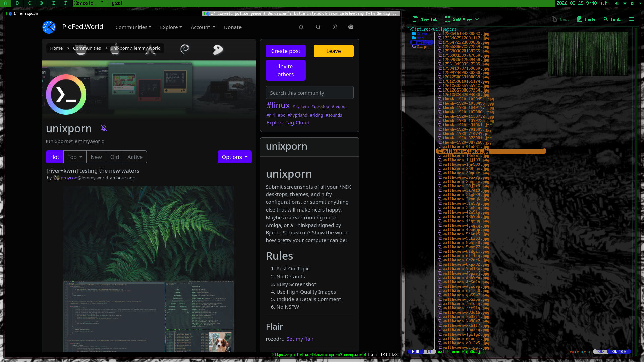Click the system tray volume icon
This screenshot has height=362, width=644.
pos(617,3)
